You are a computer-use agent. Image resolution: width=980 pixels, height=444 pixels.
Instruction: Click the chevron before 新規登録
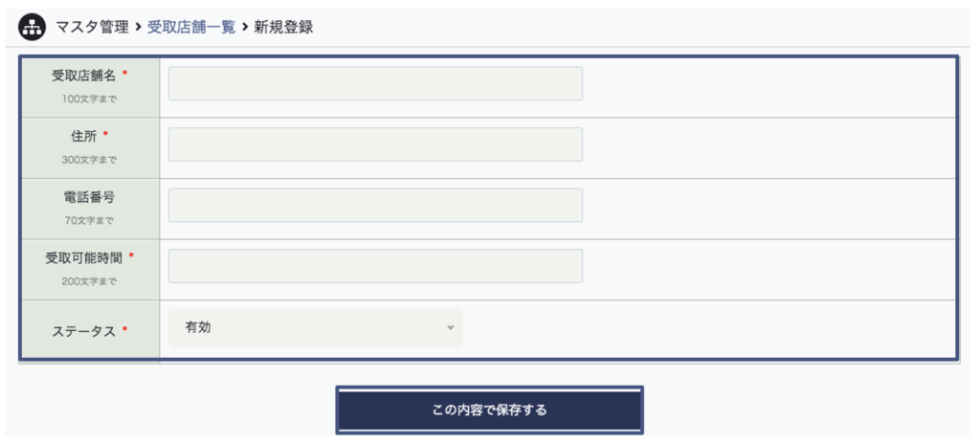pyautogui.click(x=244, y=27)
